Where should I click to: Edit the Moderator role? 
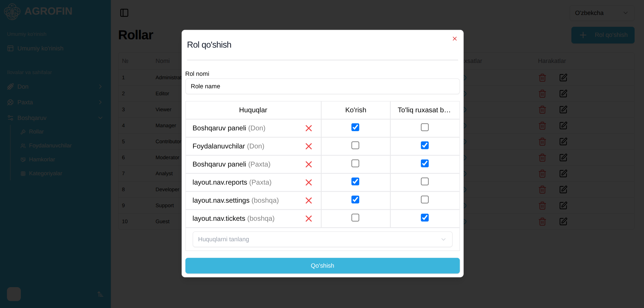coord(563,157)
